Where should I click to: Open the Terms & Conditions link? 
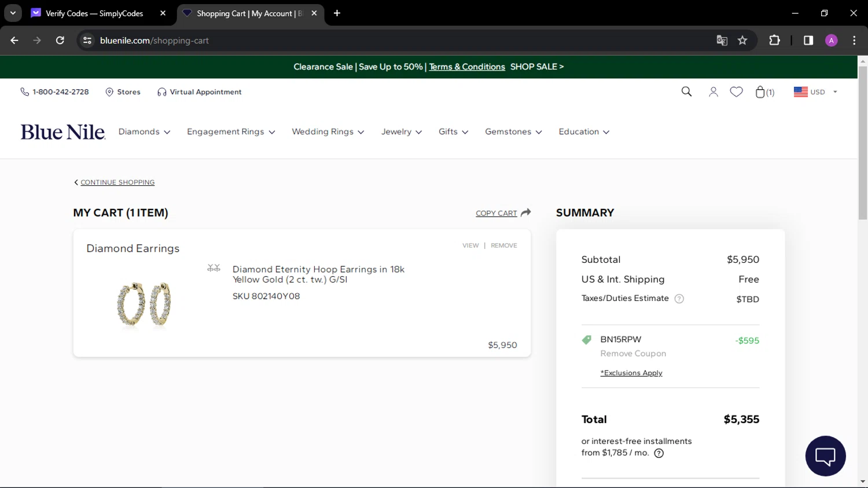(x=467, y=67)
